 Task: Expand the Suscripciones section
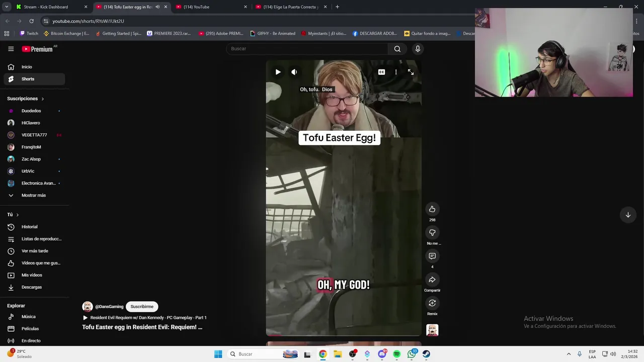click(26, 99)
